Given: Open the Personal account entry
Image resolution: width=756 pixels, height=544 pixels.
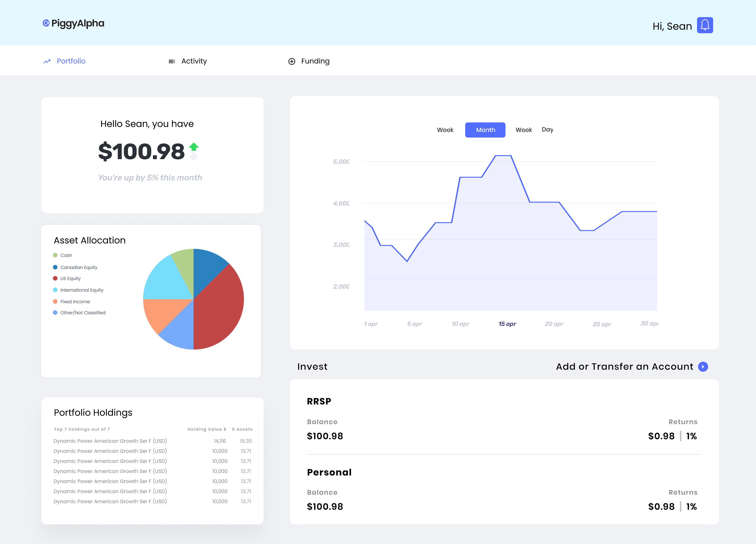Looking at the screenshot, I should click(x=329, y=472).
